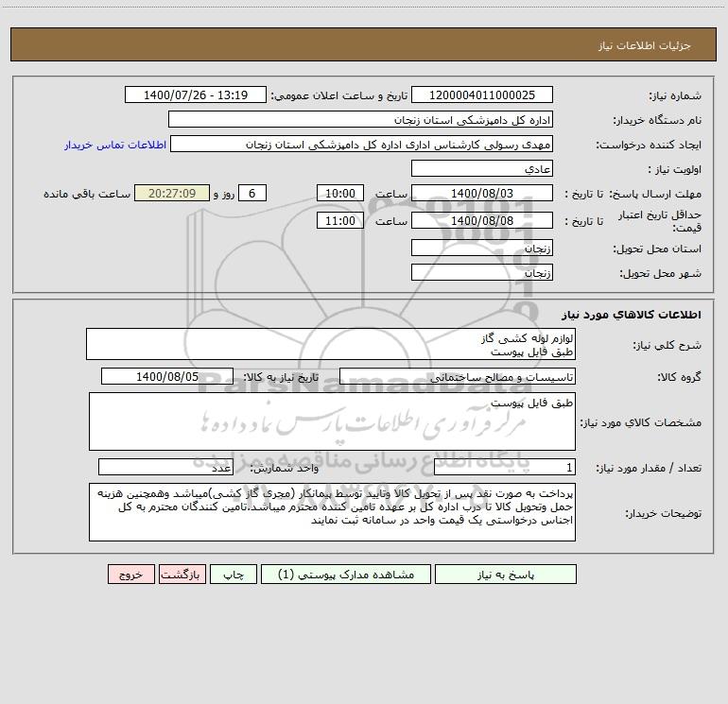
Task: Open 'مشاهده مدارک پیوستی (1)' attachments
Action: pos(346,574)
